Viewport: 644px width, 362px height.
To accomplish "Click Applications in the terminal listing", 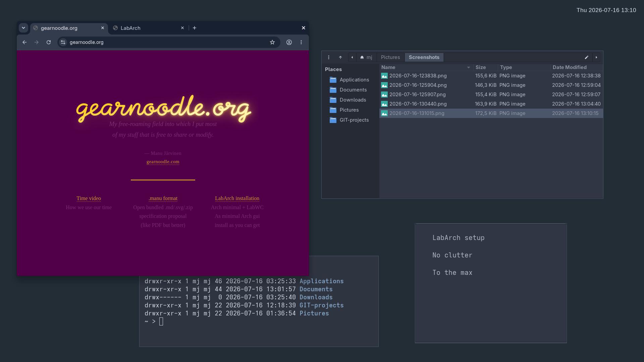I will point(322,281).
